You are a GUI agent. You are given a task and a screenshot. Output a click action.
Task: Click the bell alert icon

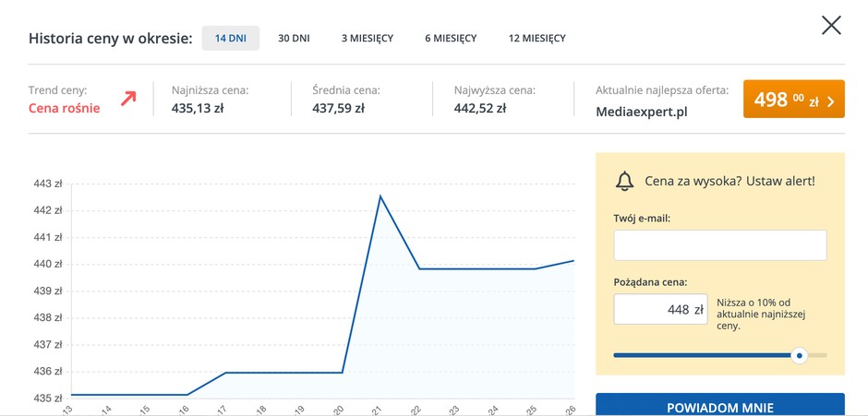624,181
